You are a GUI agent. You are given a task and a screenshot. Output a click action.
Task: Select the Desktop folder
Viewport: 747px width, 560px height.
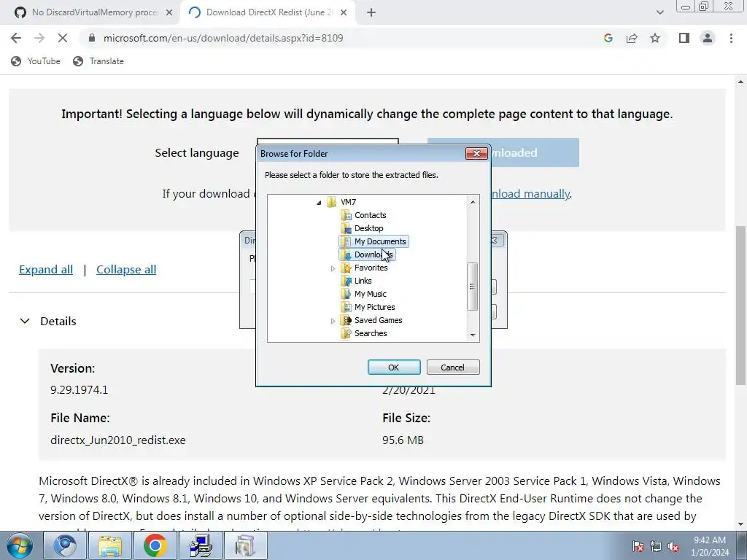coord(368,228)
